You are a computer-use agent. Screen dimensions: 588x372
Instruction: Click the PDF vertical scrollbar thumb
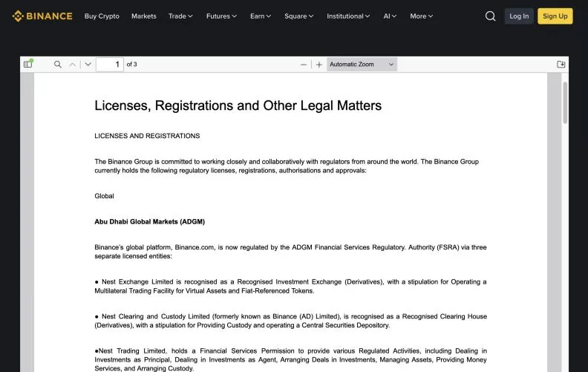(565, 102)
